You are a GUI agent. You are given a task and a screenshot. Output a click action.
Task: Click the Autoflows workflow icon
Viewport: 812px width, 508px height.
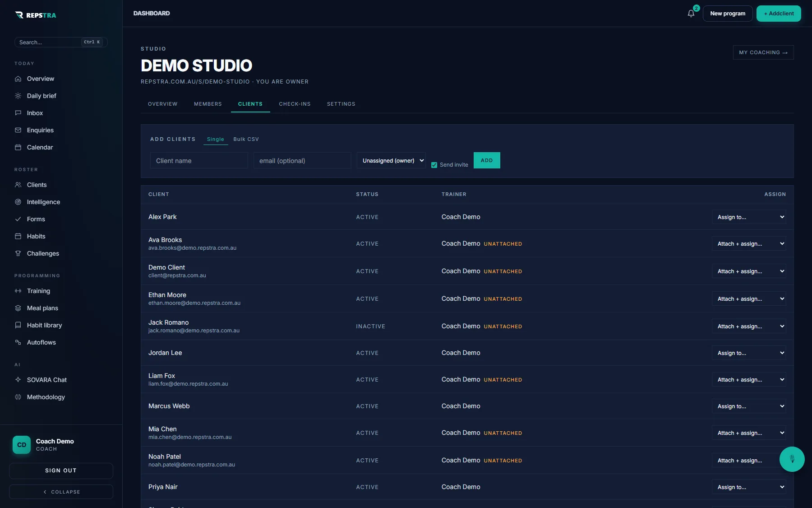tap(18, 342)
